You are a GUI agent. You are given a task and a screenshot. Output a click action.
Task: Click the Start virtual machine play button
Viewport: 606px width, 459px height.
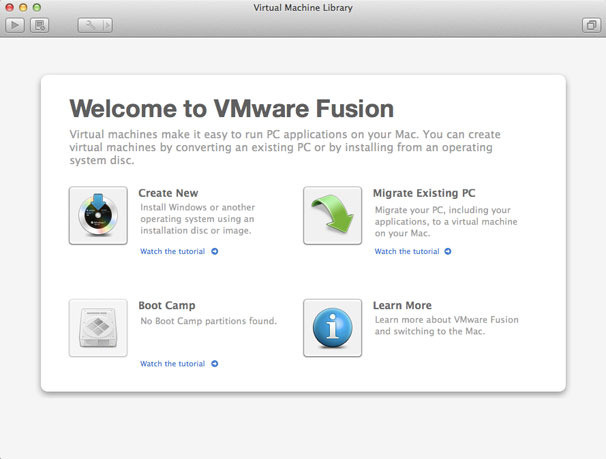point(15,25)
